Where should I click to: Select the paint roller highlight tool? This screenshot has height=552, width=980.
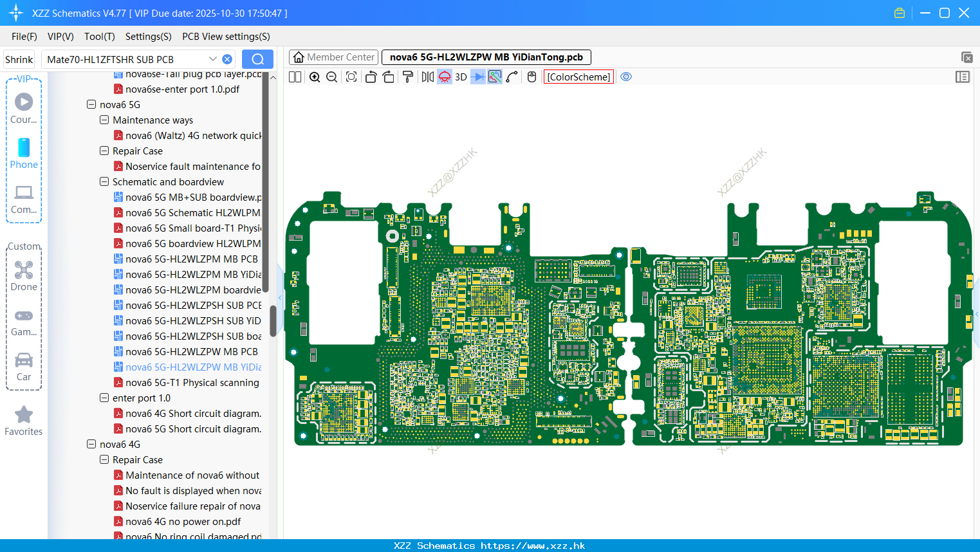point(407,77)
